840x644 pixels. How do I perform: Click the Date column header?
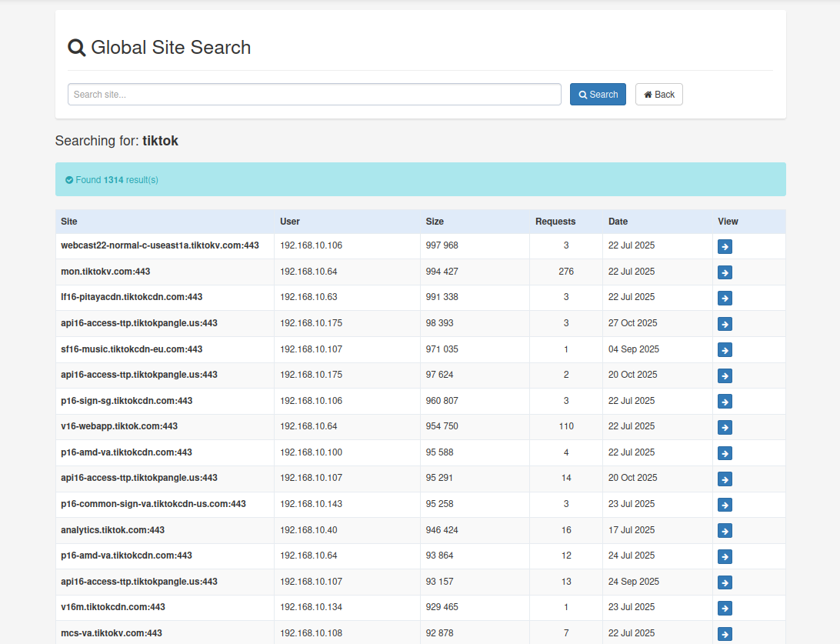[618, 222]
